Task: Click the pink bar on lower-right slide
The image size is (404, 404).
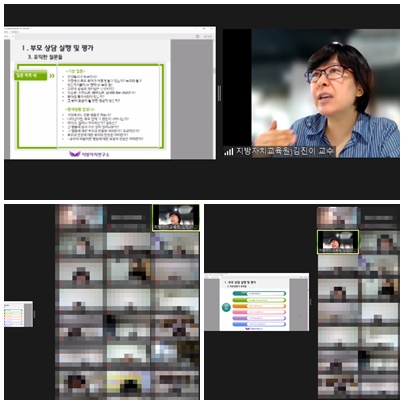Action: tap(259, 312)
